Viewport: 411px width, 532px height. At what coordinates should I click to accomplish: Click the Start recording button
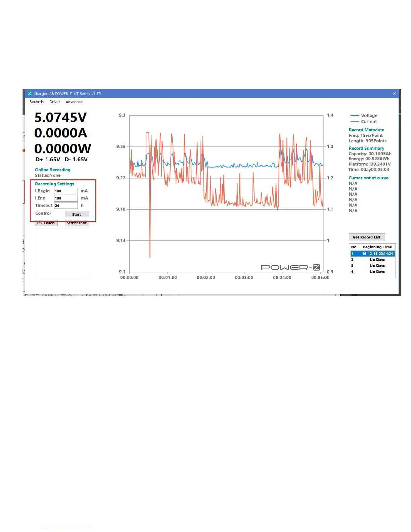tap(77, 214)
